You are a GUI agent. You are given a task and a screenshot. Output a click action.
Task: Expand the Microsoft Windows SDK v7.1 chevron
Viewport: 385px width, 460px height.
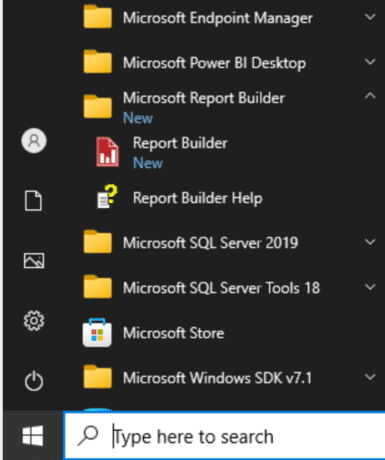(370, 377)
